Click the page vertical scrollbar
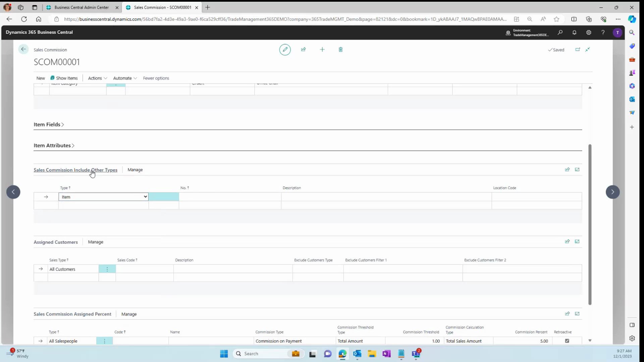Image resolution: width=644 pixels, height=362 pixels. (590, 225)
